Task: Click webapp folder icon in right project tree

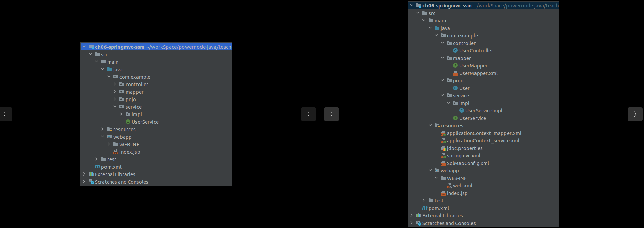Action: point(437,170)
